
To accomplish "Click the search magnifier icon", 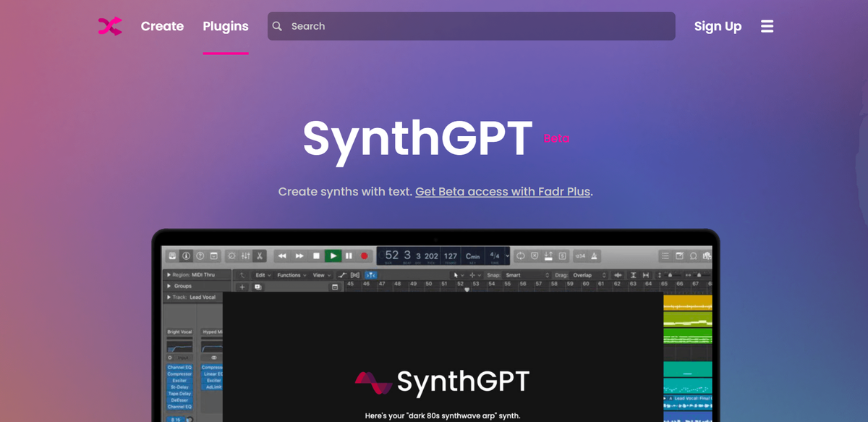I will click(x=277, y=26).
